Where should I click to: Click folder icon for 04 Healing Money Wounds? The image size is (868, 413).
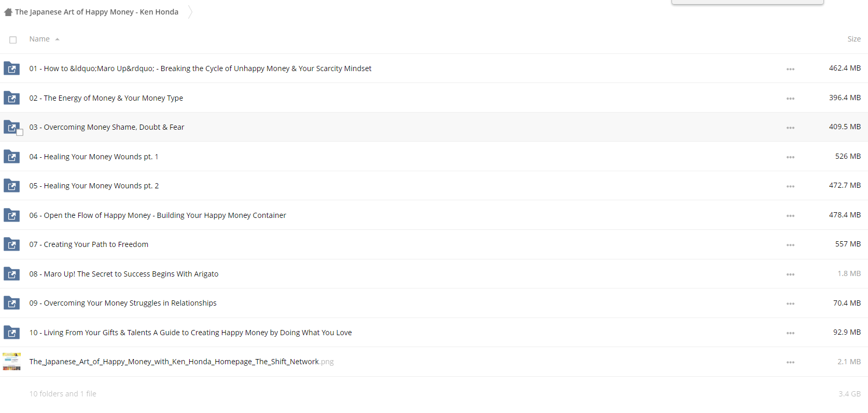[x=11, y=157]
